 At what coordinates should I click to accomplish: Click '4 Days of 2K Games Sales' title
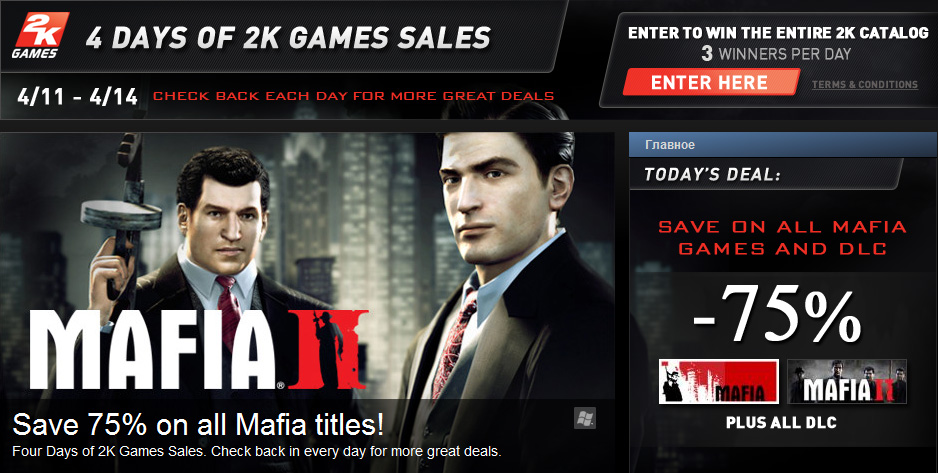tap(288, 38)
